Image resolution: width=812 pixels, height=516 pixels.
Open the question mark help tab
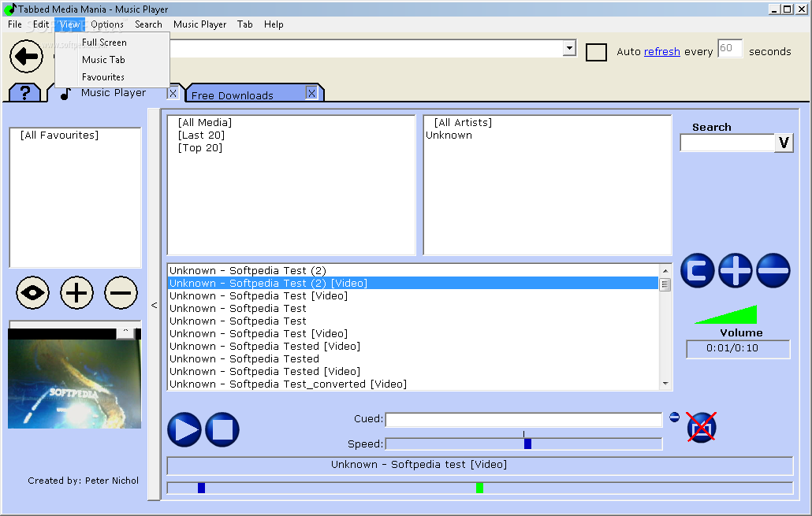point(24,93)
